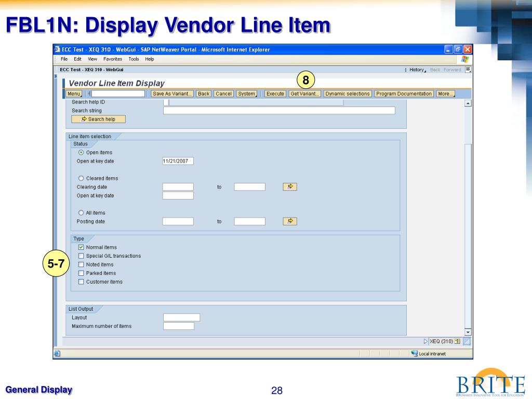The image size is (532, 399).
Task: Click the system info icon beside XEQ (310)
Action: (x=457, y=341)
